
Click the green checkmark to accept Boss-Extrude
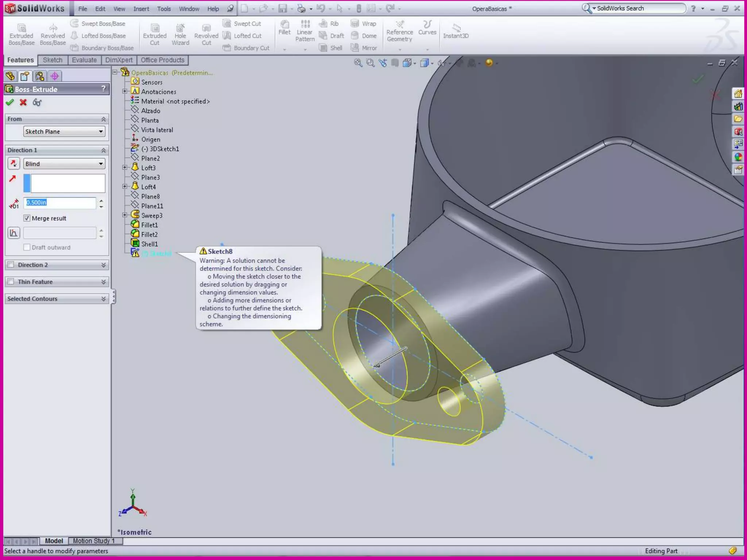coord(10,102)
